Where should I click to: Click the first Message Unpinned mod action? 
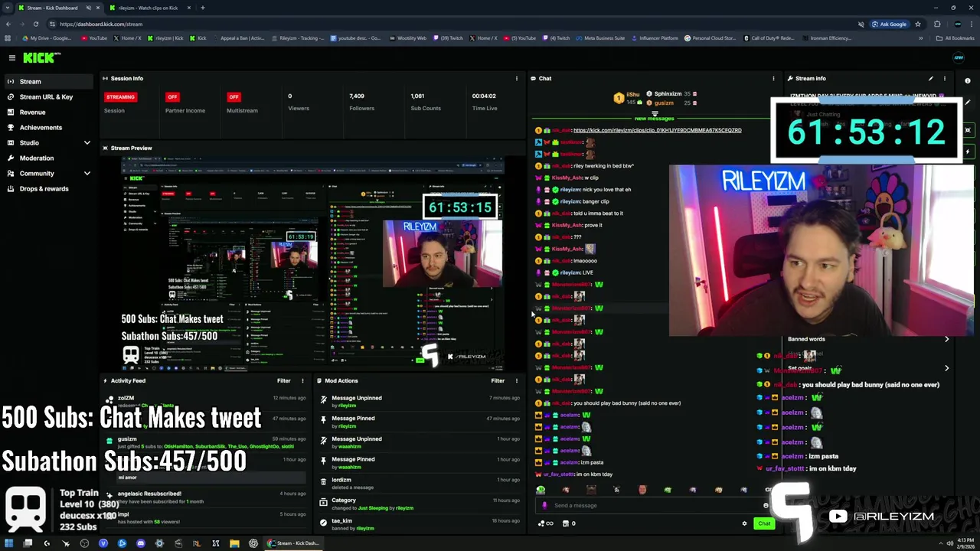[420, 401]
